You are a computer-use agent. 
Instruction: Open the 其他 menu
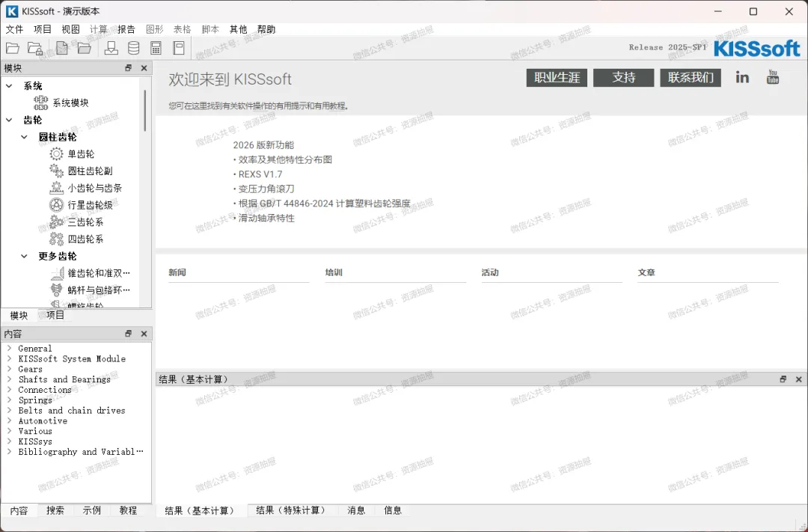tap(238, 29)
